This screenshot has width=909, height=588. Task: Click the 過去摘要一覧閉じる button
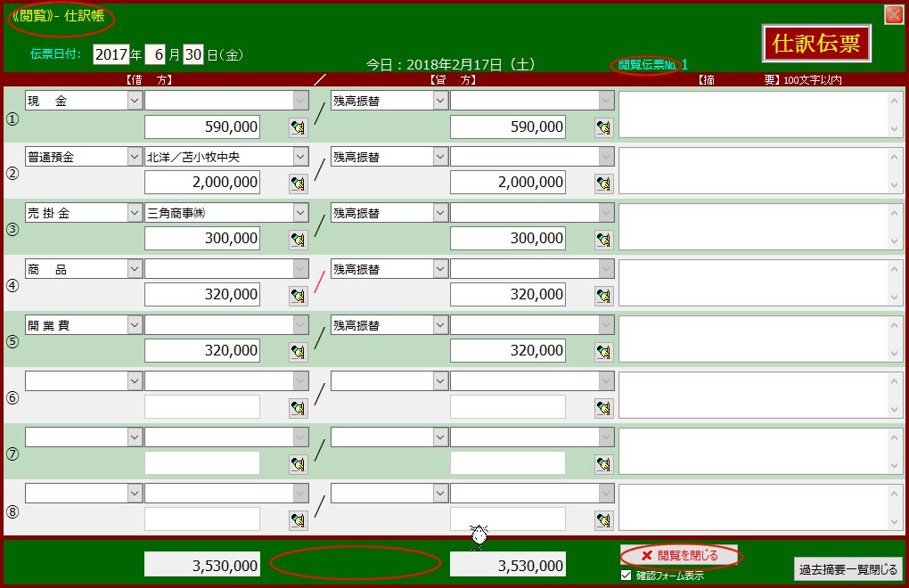pyautogui.click(x=848, y=570)
